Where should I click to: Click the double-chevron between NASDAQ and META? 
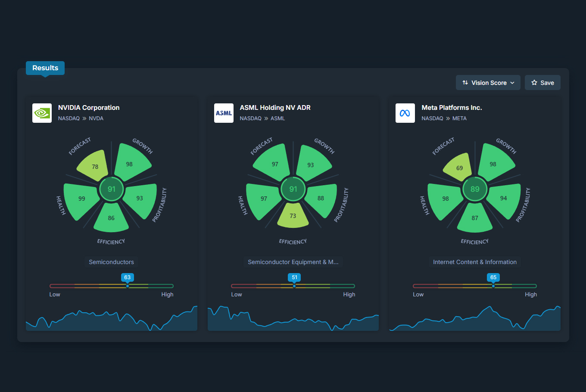(448, 118)
